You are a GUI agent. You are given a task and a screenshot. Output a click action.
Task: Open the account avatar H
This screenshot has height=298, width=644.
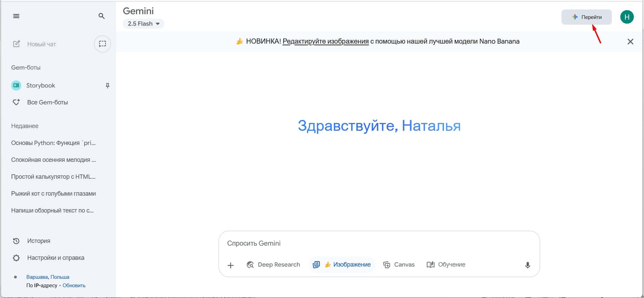click(x=627, y=17)
